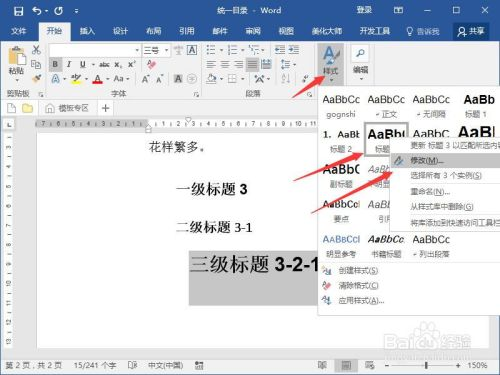The width and height of the screenshot is (500, 375).
Task: Align text left
Action: click(211, 64)
